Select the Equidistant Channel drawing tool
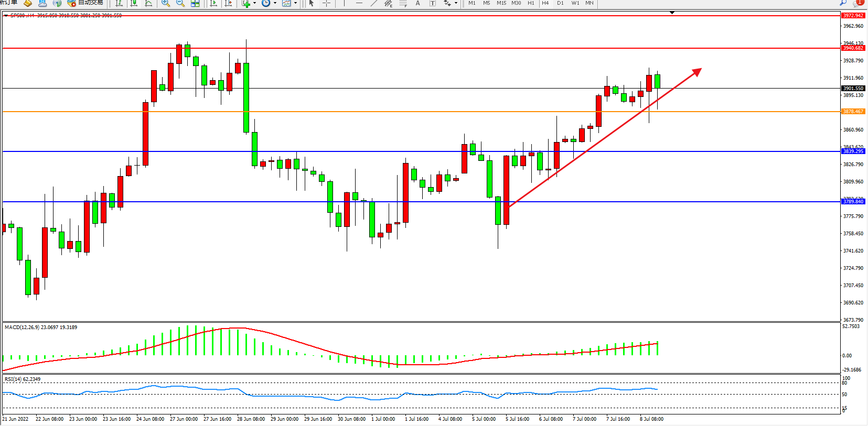 pos(388,3)
